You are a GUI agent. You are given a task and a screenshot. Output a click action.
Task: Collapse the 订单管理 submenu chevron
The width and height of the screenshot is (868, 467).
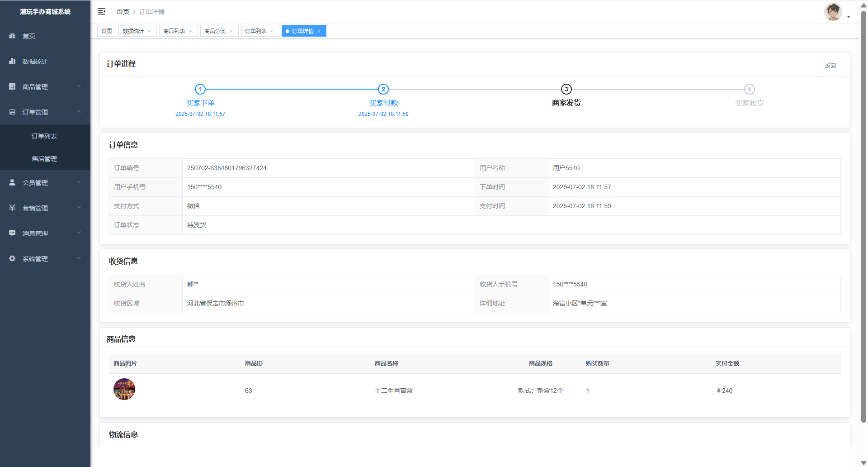tap(79, 112)
